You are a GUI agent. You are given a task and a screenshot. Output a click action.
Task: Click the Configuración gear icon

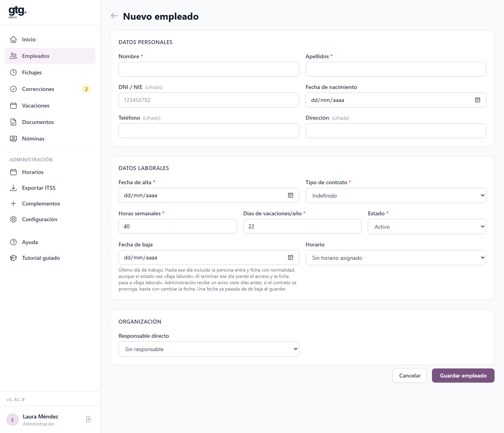click(x=13, y=219)
